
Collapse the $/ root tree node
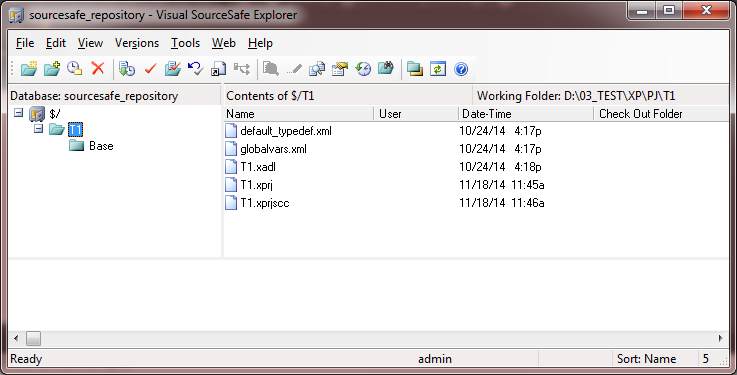(x=18, y=112)
